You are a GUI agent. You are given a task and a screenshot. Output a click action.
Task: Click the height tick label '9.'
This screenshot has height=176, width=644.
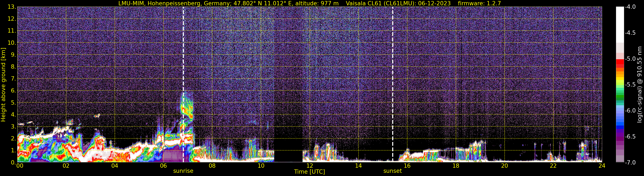coord(13,55)
